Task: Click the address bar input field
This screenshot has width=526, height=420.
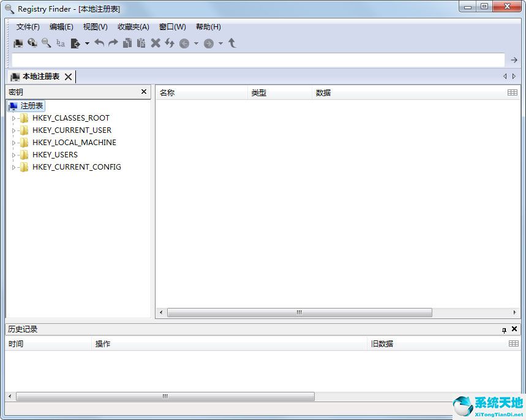Action: [257, 60]
